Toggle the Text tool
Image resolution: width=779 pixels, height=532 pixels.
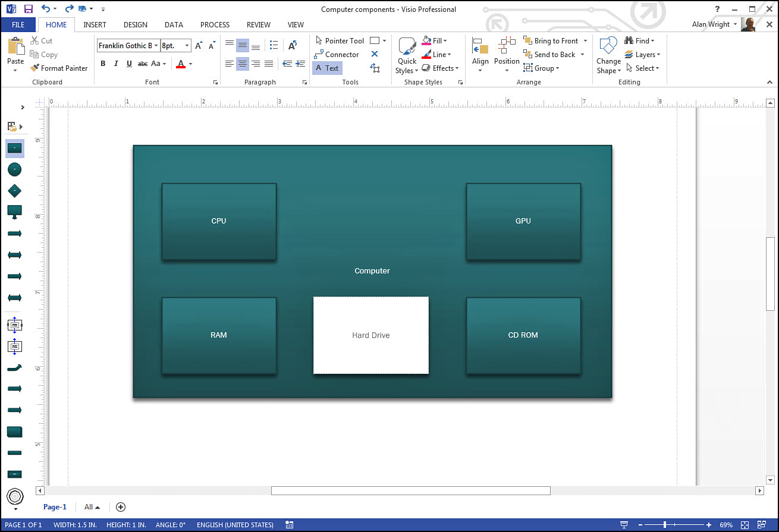[x=327, y=68]
